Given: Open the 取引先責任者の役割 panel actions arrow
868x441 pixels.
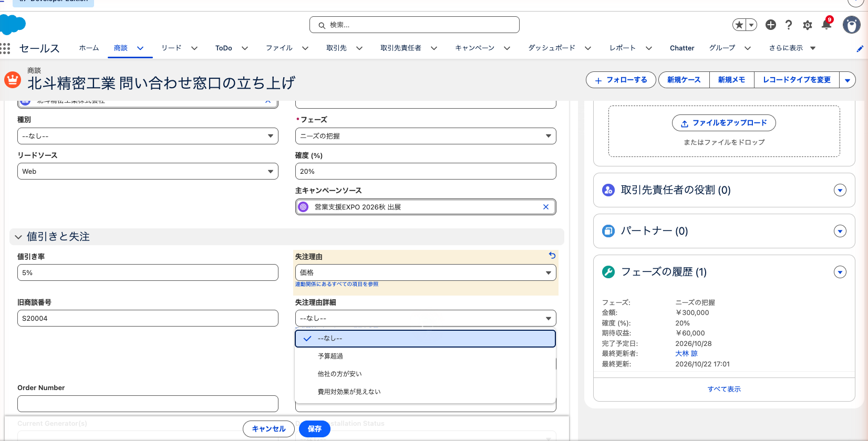Looking at the screenshot, I should pos(840,190).
